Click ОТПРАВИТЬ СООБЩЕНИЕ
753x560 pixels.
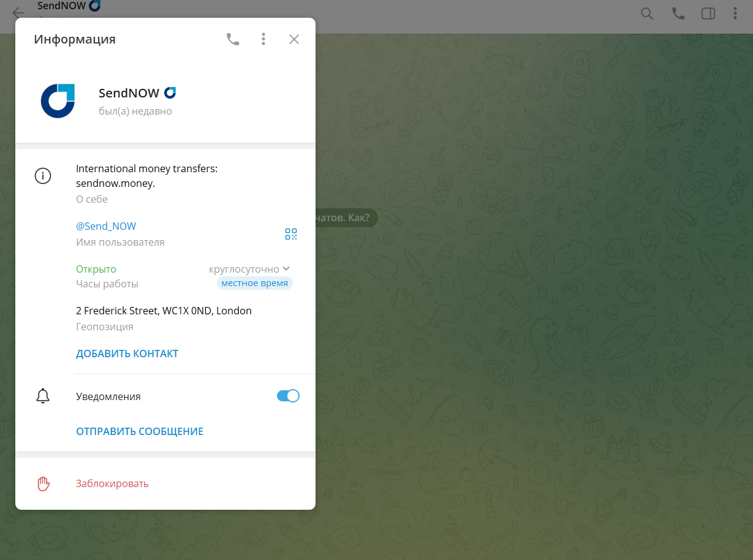[140, 431]
